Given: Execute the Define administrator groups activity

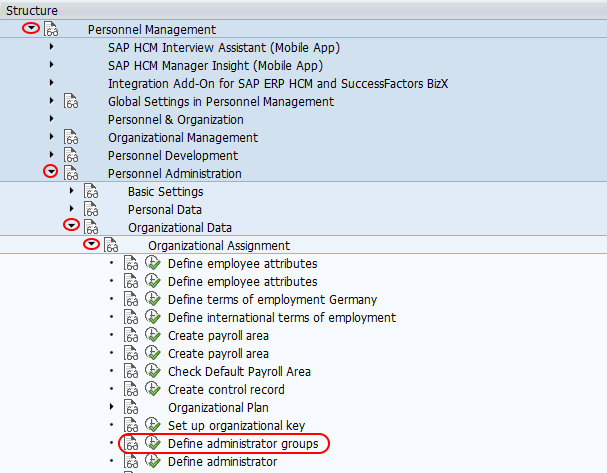Looking at the screenshot, I should coord(153,442).
